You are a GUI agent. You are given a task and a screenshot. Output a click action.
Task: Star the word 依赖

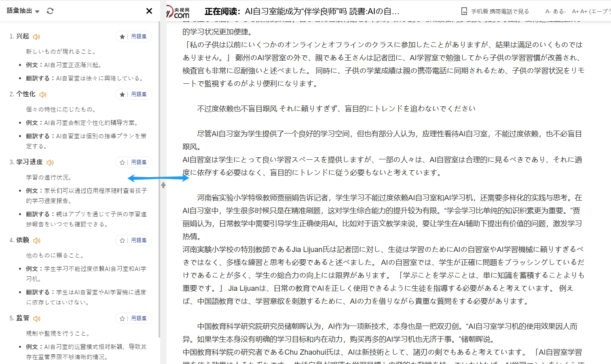pos(122,241)
